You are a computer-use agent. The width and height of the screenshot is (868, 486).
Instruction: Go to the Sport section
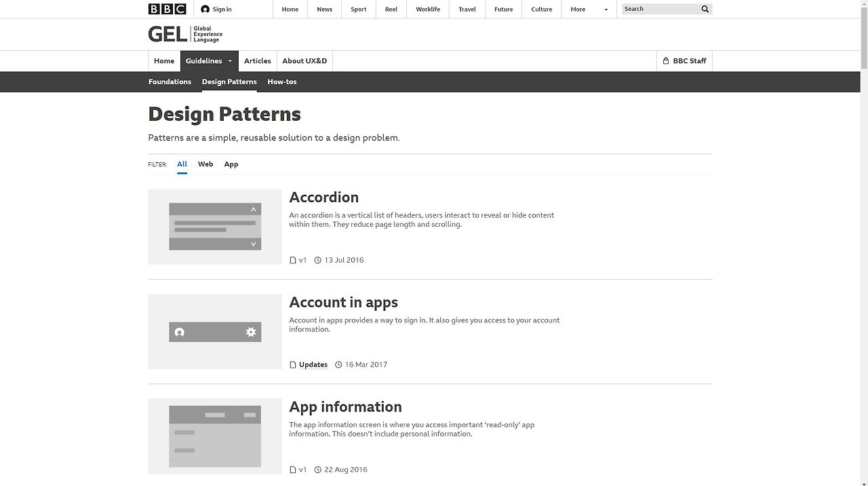(359, 10)
